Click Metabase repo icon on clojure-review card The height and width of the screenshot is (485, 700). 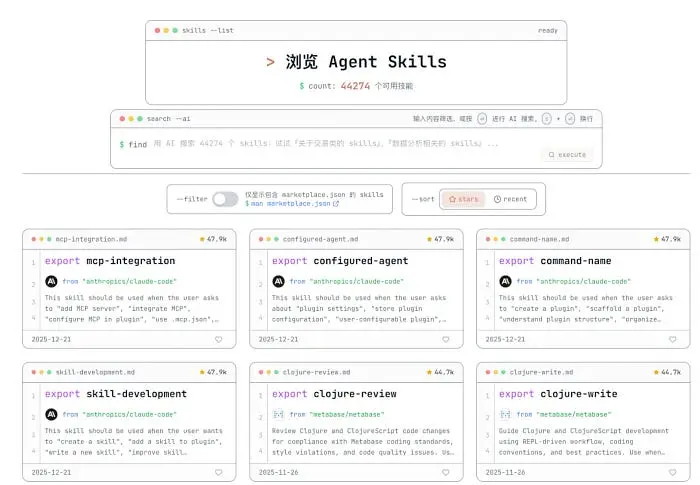278,414
